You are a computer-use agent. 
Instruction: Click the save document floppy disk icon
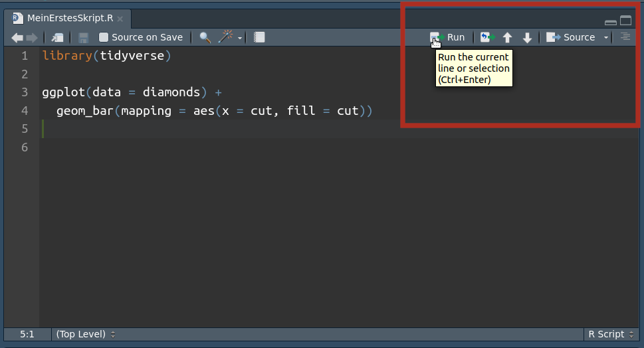click(84, 38)
